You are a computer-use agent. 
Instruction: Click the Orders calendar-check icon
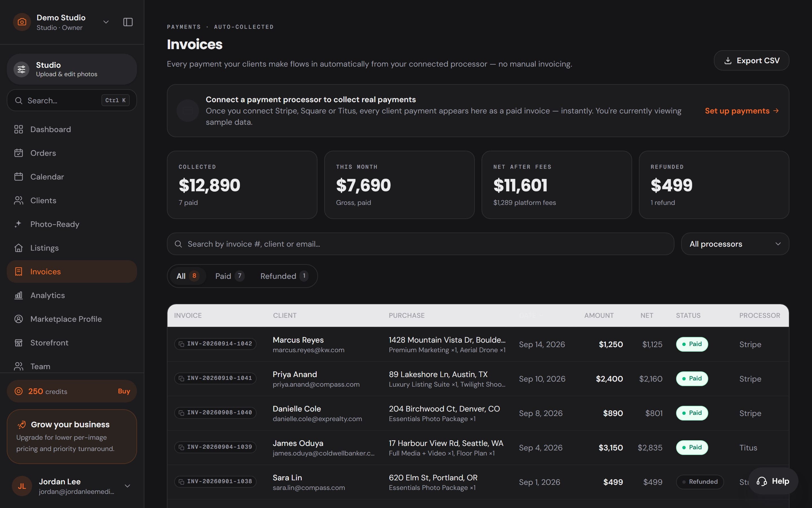(19, 153)
